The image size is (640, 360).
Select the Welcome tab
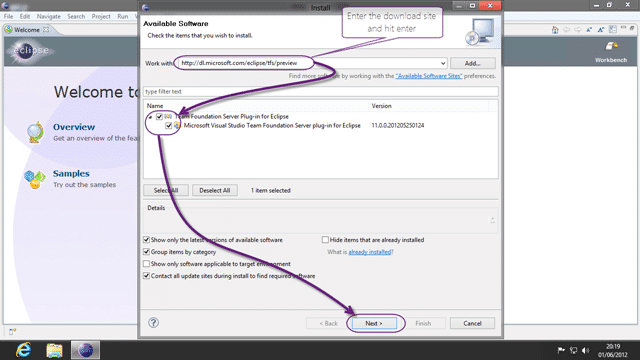tap(27, 30)
